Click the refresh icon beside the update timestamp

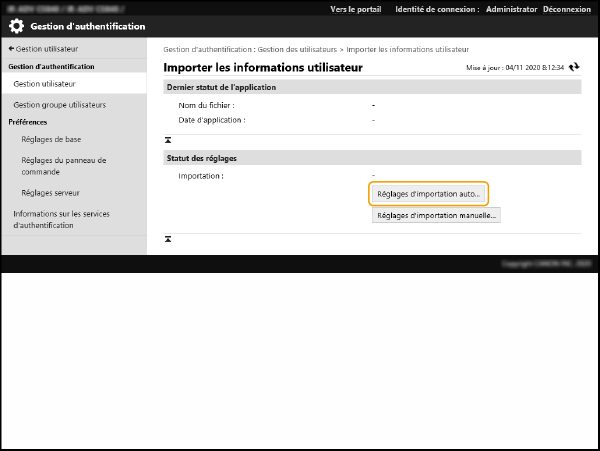click(x=575, y=67)
